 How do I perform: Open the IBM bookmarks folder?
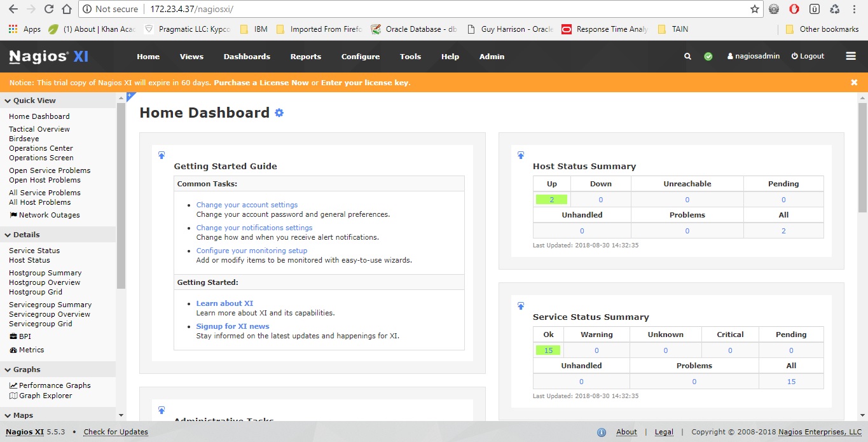click(254, 29)
